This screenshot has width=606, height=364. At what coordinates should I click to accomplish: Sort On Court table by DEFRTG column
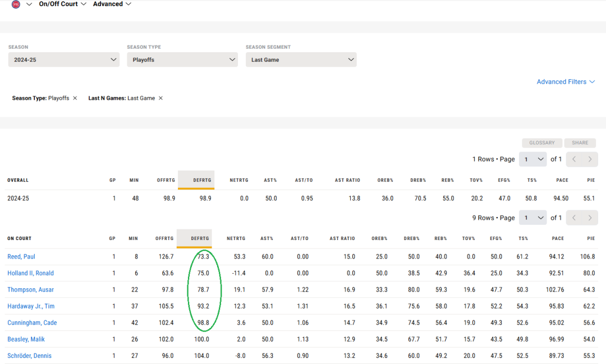200,238
